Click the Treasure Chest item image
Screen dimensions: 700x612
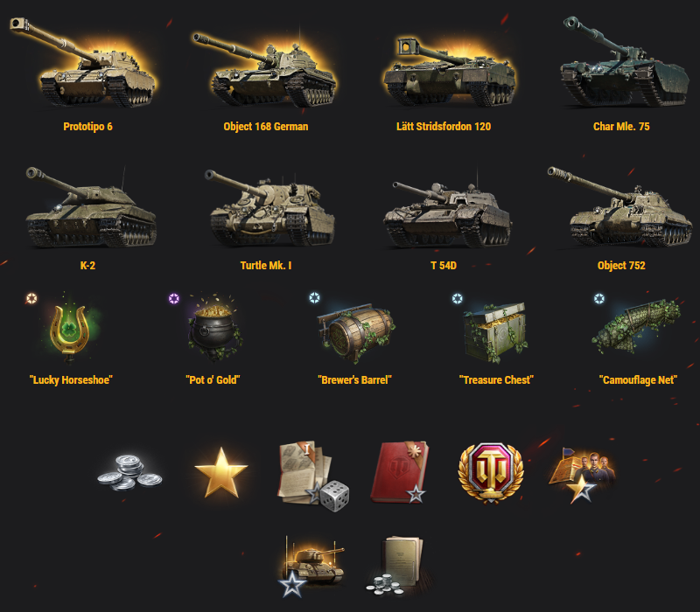(495, 332)
